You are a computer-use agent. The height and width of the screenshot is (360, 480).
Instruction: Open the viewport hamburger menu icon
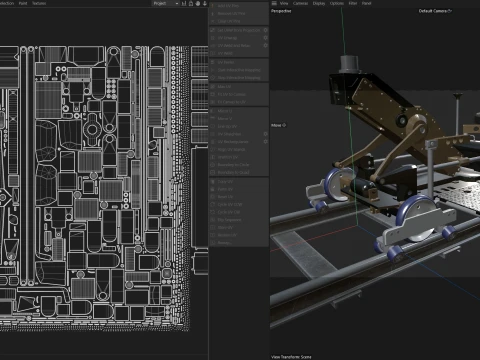[x=274, y=3]
